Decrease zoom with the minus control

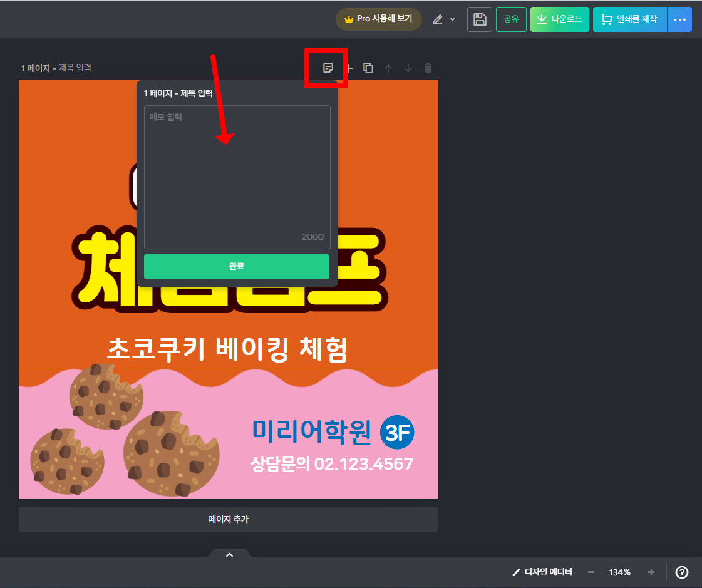[x=591, y=572]
